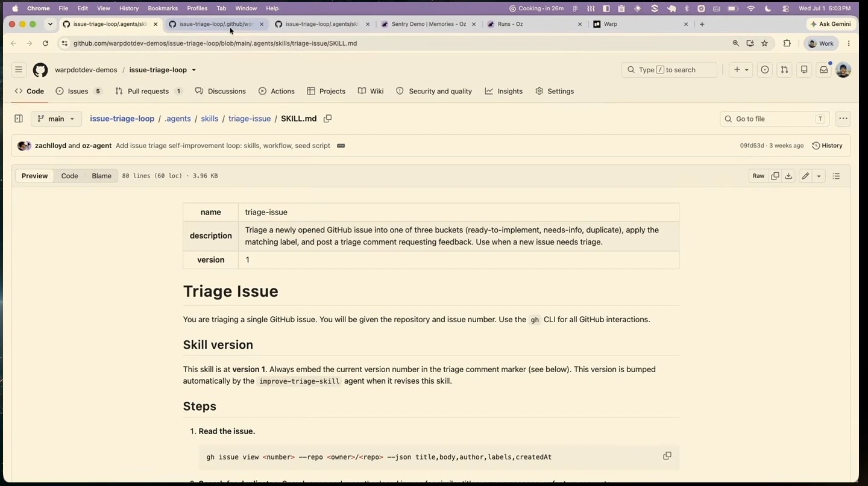Navigate to .agents folder breadcrumb
868x486 pixels.
[178, 119]
